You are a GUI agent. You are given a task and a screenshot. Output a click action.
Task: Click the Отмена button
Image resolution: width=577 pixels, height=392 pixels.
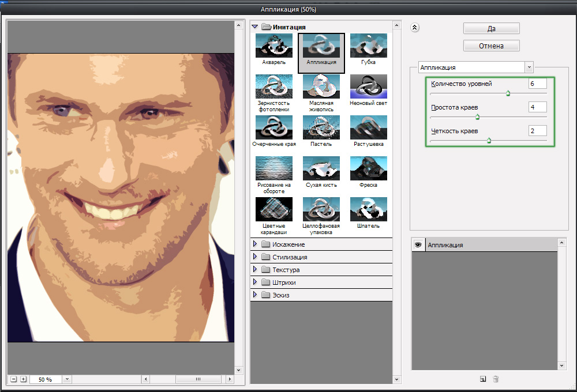pyautogui.click(x=491, y=46)
